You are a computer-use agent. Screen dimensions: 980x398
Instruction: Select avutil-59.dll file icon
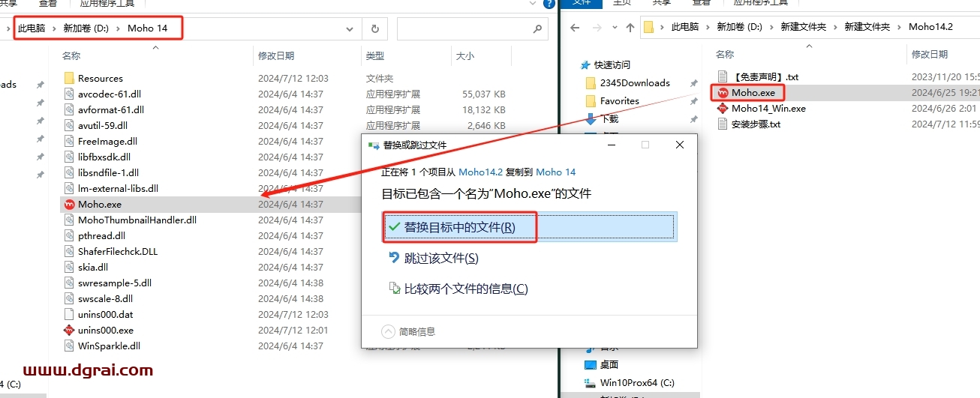tap(69, 125)
